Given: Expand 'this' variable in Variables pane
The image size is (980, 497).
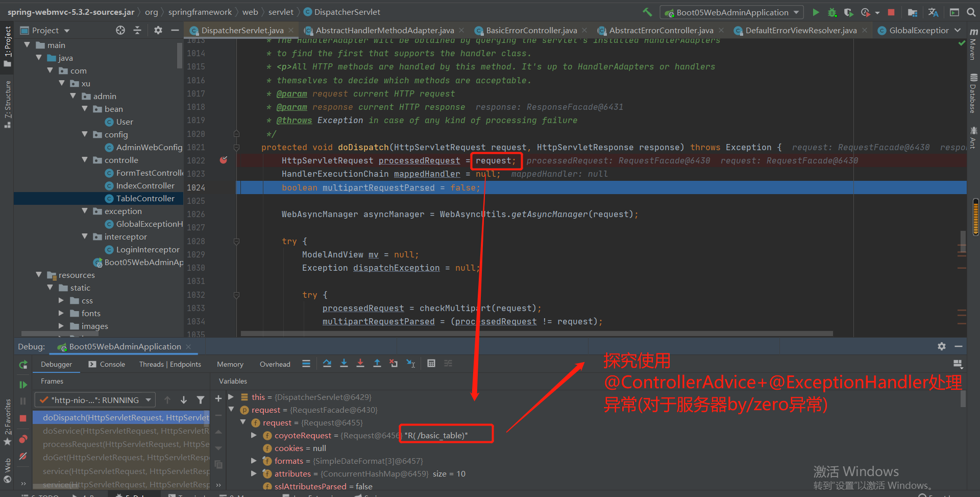Looking at the screenshot, I should point(231,397).
